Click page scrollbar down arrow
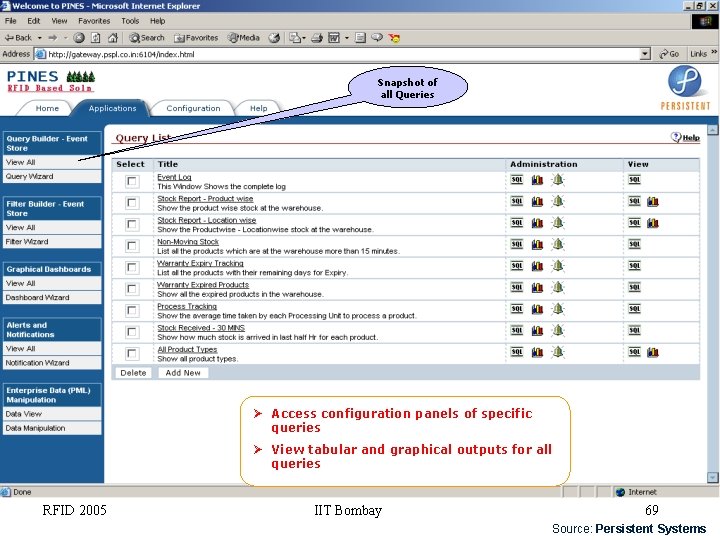720x540 pixels. click(713, 478)
